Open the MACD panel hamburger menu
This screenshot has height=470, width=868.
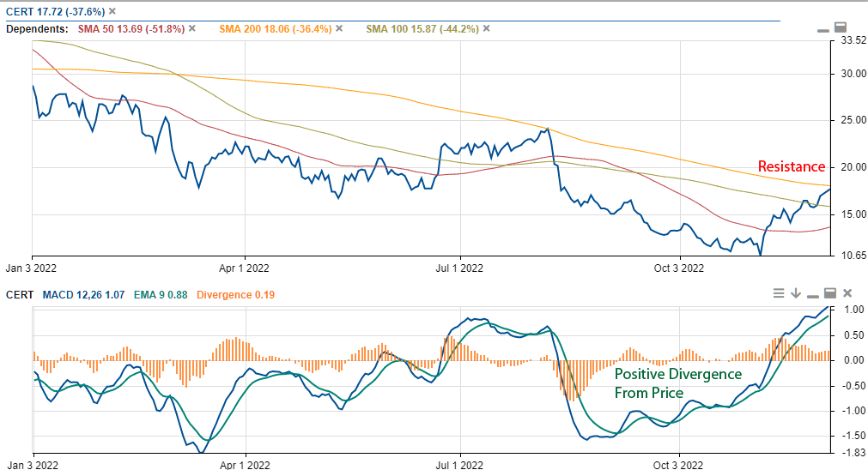[779, 293]
